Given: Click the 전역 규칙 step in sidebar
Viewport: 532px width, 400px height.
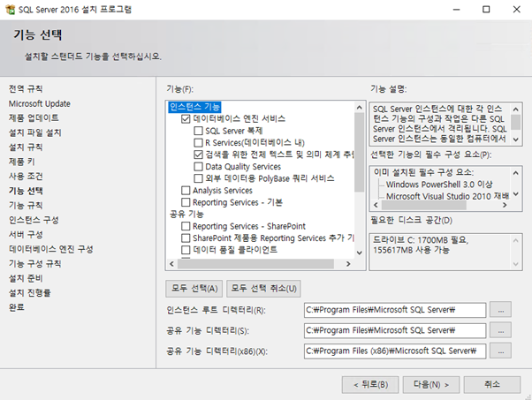Looking at the screenshot, I should click(26, 89).
